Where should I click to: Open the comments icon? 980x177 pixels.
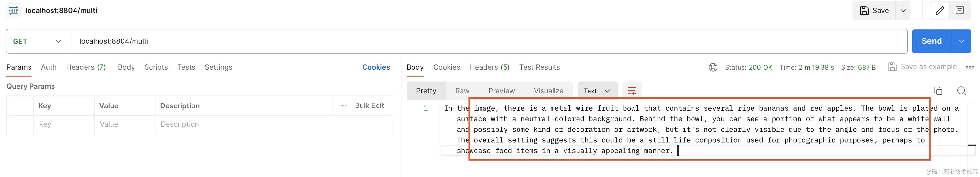(960, 11)
